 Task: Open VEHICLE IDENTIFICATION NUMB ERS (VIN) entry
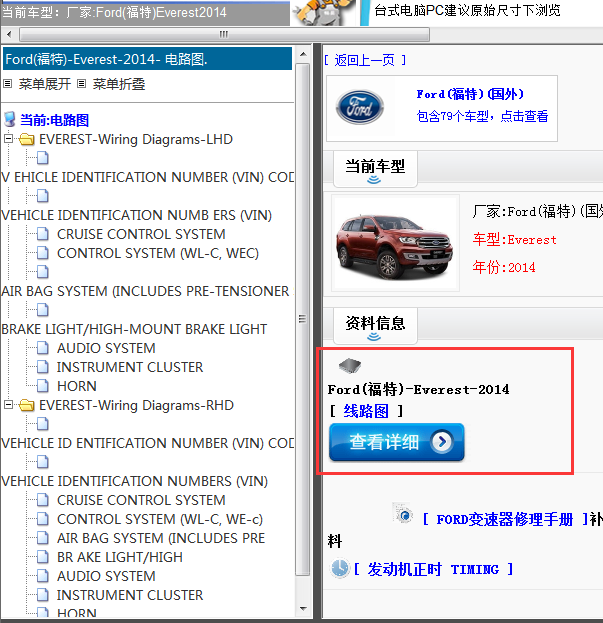[136, 215]
